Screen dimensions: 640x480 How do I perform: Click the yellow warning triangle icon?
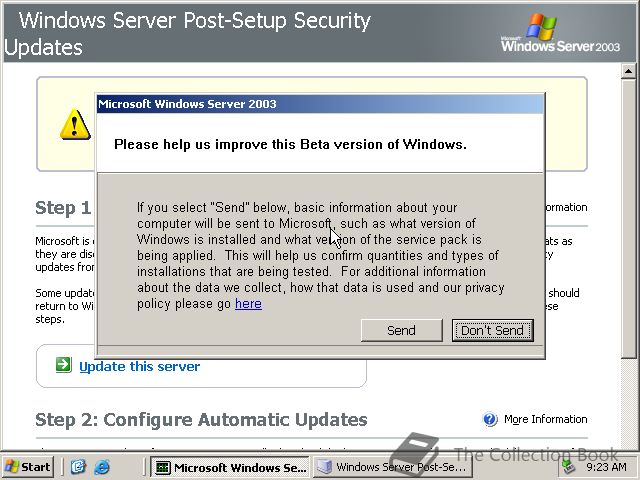click(x=75, y=124)
